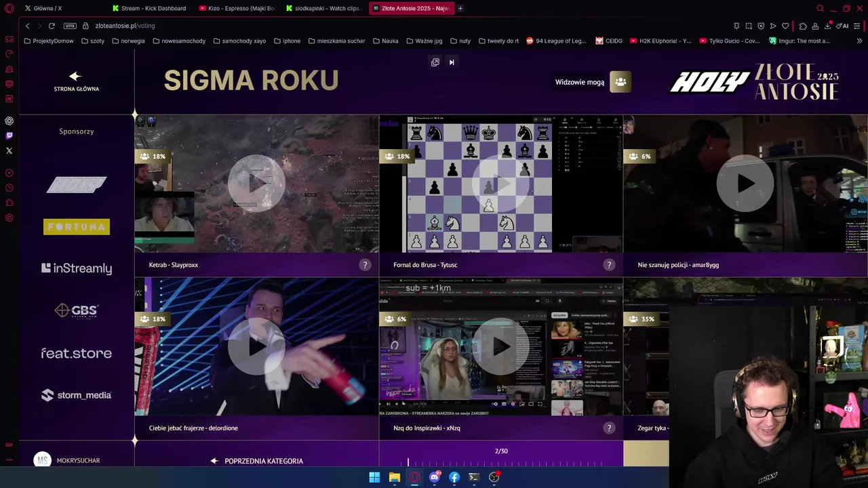Open the norwegia bookmark folder
The height and width of the screenshot is (488, 868).
pos(128,41)
